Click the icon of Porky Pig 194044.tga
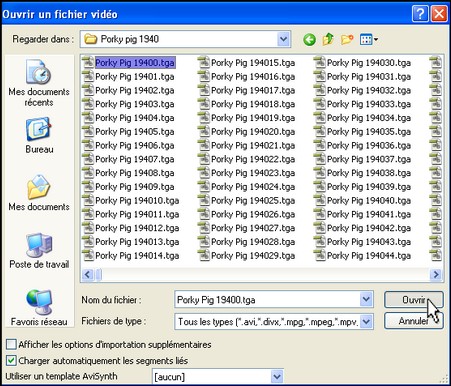This screenshot has height=386, width=451. point(320,255)
